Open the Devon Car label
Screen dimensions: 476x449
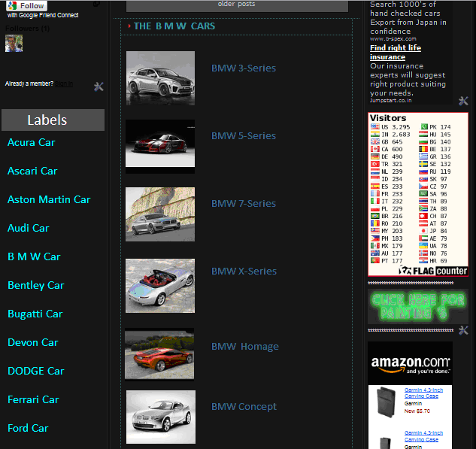[33, 342]
